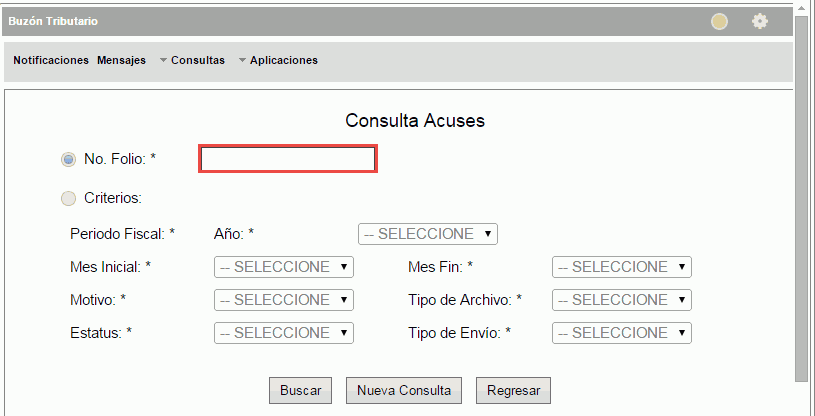Click the Buscar button
Image resolution: width=815 pixels, height=416 pixels.
(300, 391)
